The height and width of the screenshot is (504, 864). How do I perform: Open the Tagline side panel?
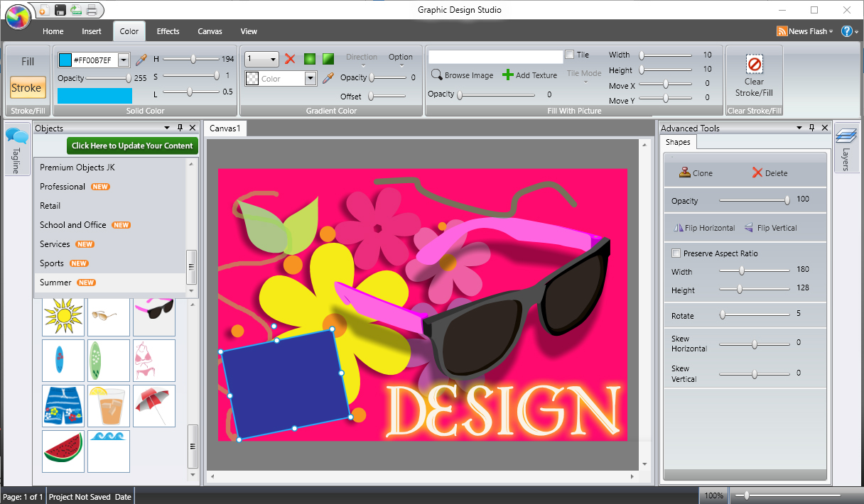[x=16, y=150]
